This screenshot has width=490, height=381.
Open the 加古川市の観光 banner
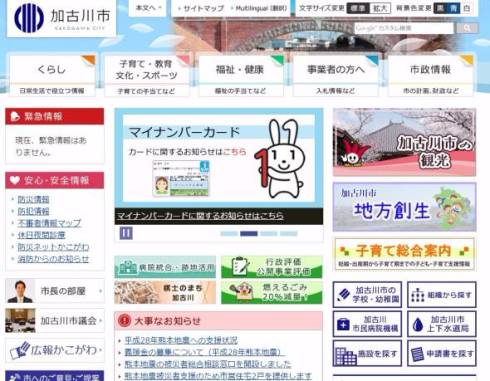click(x=404, y=142)
